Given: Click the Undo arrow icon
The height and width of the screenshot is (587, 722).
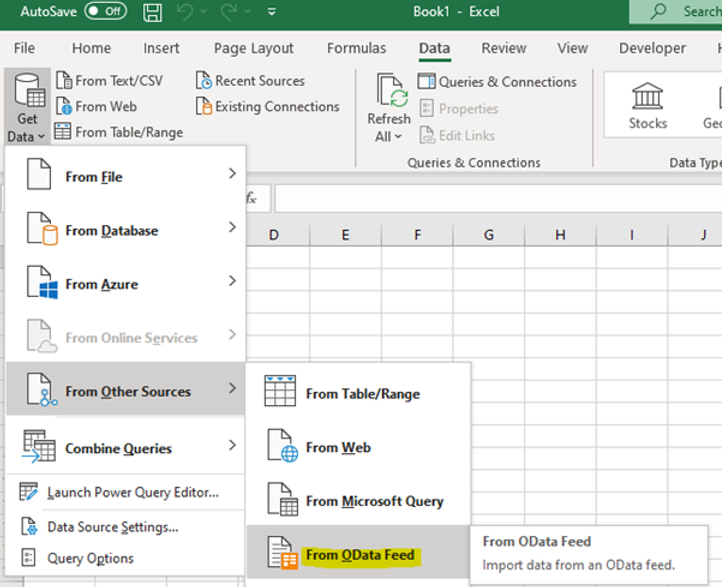Looking at the screenshot, I should click(185, 12).
